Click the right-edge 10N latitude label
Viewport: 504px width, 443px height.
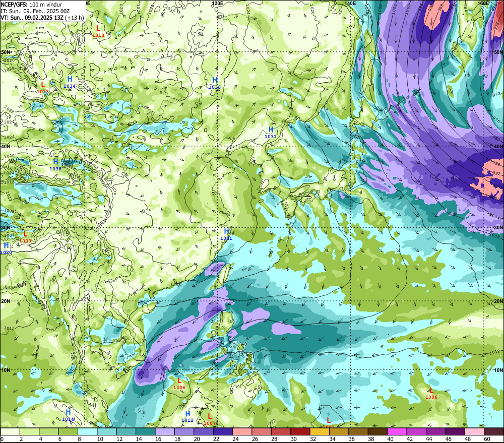pos(498,370)
